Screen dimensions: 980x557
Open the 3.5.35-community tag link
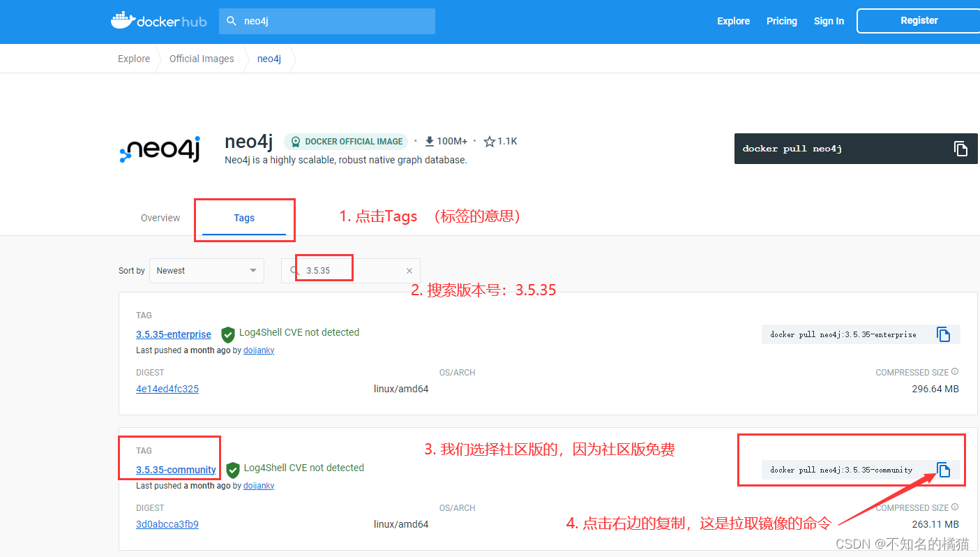176,470
